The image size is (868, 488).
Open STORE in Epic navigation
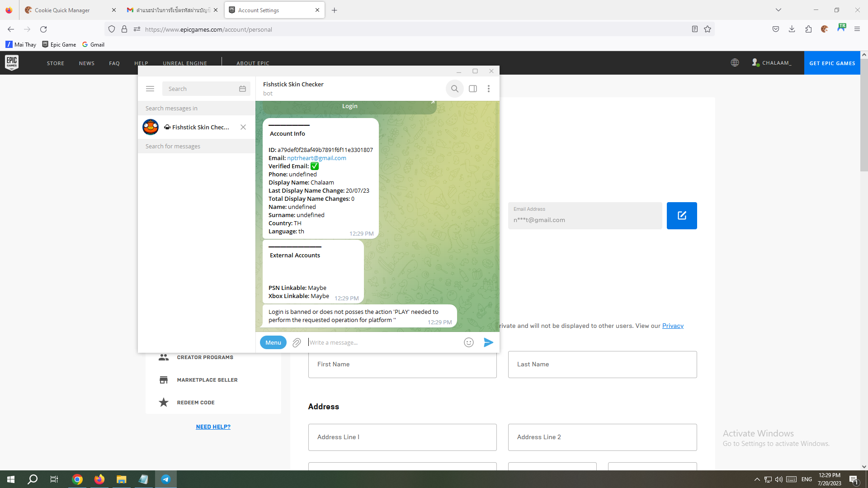tap(56, 63)
